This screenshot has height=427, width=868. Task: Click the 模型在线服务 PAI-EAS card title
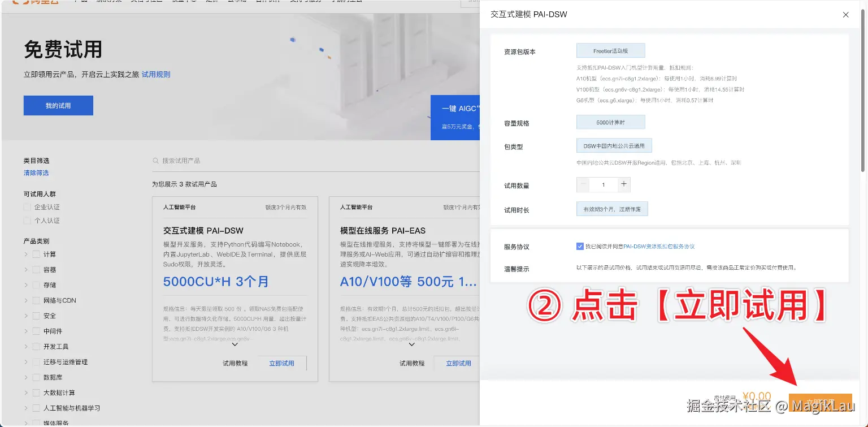383,231
